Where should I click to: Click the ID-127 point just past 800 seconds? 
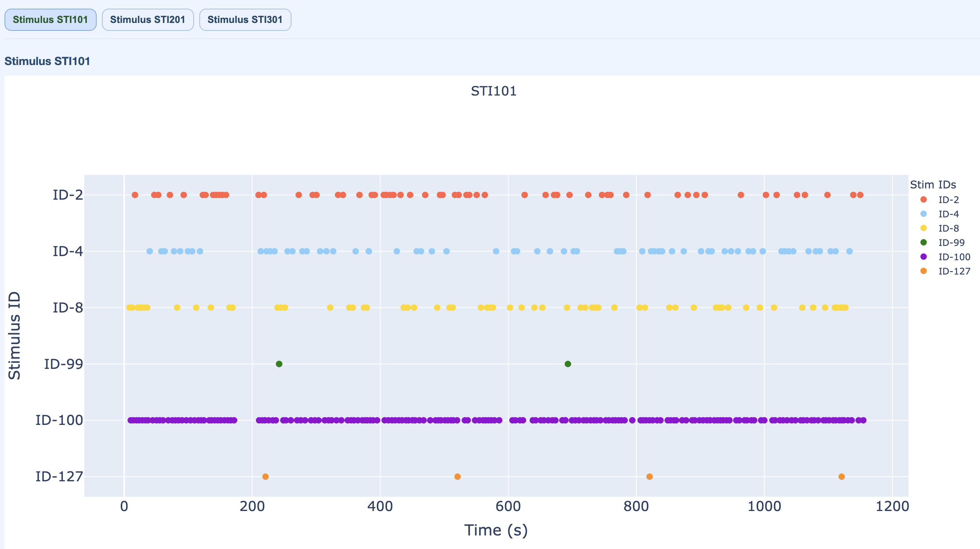[x=649, y=477]
